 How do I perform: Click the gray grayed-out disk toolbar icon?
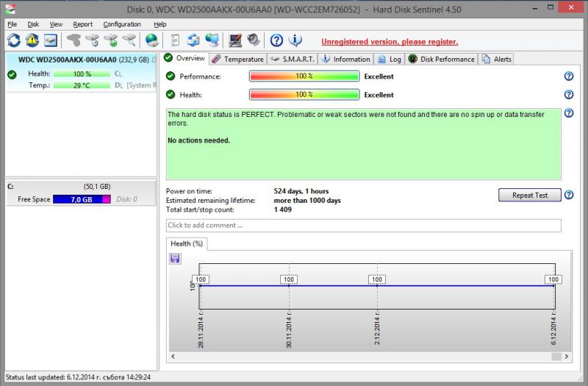click(x=73, y=40)
